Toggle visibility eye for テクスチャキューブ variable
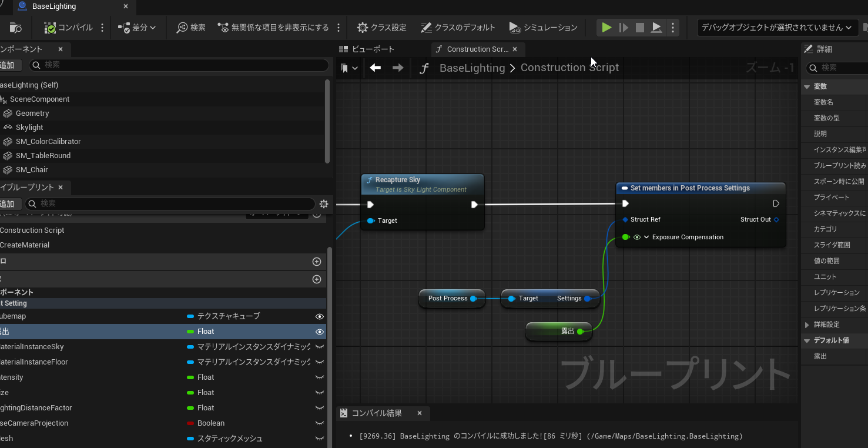The image size is (868, 448). [x=320, y=316]
